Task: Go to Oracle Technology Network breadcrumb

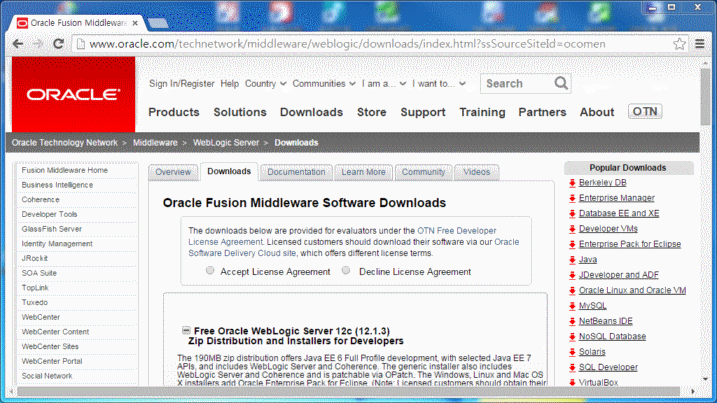Action: point(64,143)
